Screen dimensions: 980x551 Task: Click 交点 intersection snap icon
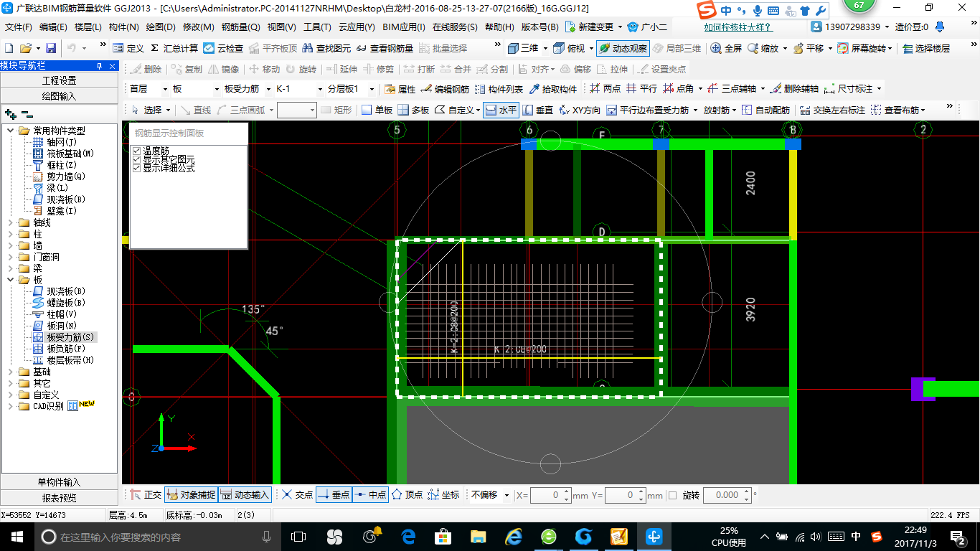pyautogui.click(x=297, y=495)
